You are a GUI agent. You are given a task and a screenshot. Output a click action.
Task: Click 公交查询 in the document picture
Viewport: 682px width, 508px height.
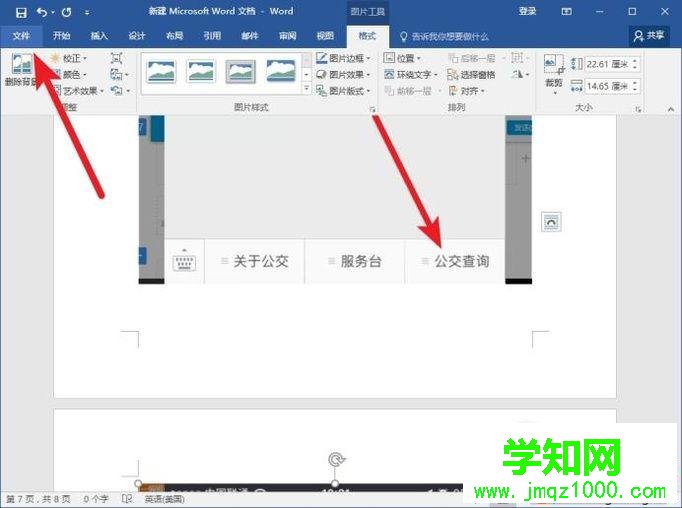coord(461,261)
